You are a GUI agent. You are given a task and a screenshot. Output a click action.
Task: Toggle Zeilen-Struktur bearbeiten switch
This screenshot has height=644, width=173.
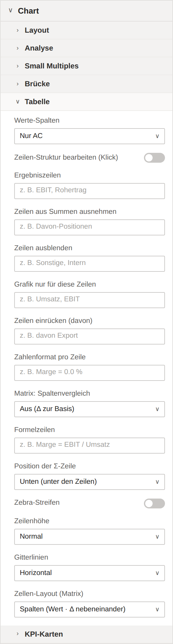tap(154, 158)
